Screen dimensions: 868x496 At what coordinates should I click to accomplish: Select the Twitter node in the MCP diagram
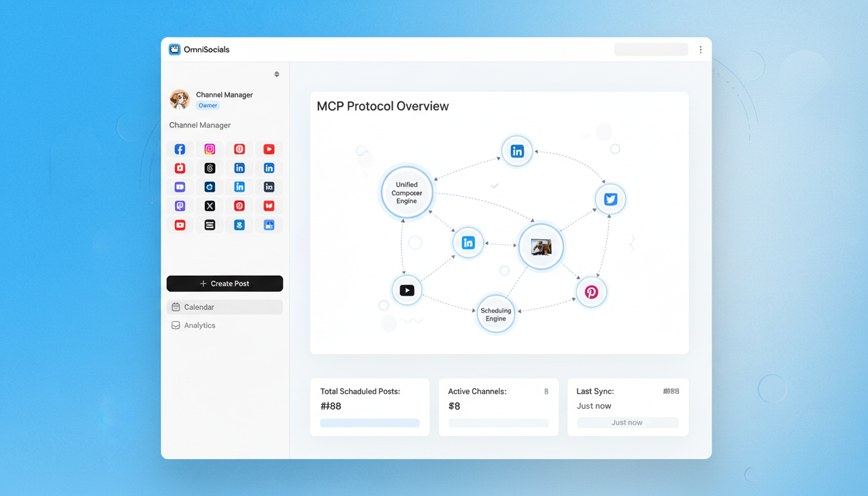(610, 200)
